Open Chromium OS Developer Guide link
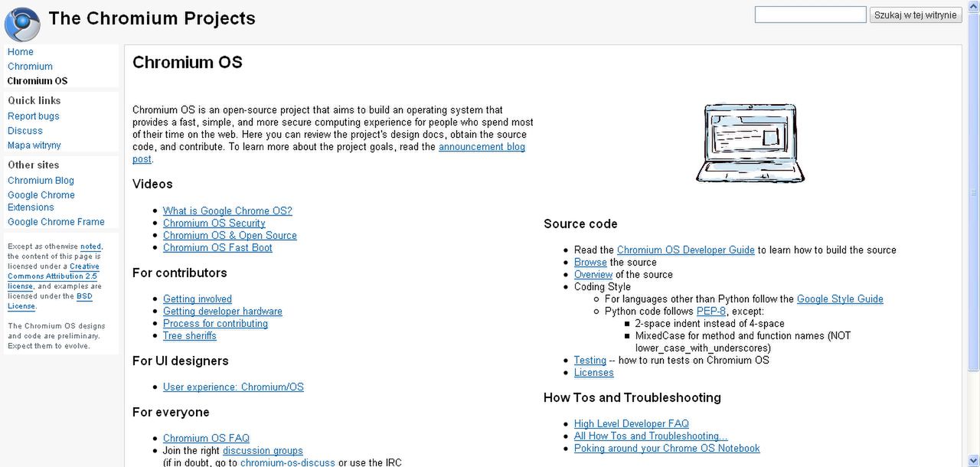The width and height of the screenshot is (980, 467). pos(686,250)
